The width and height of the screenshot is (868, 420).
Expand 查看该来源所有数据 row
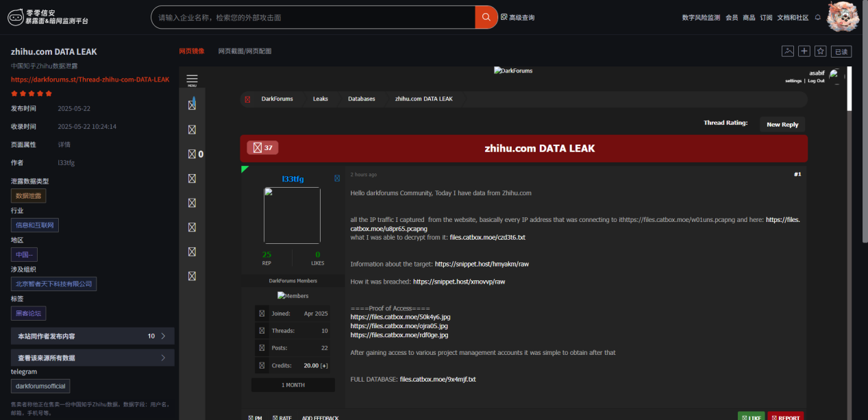tap(92, 358)
